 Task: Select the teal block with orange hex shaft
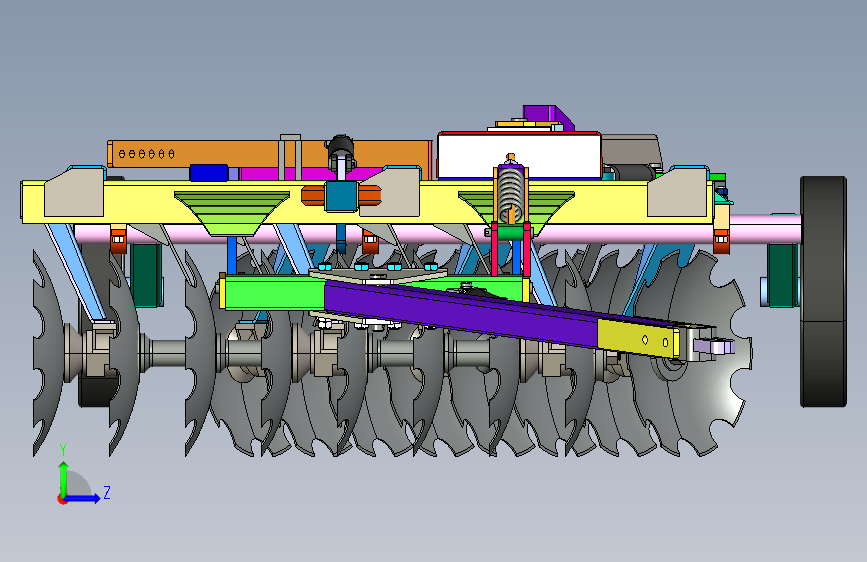[341, 196]
